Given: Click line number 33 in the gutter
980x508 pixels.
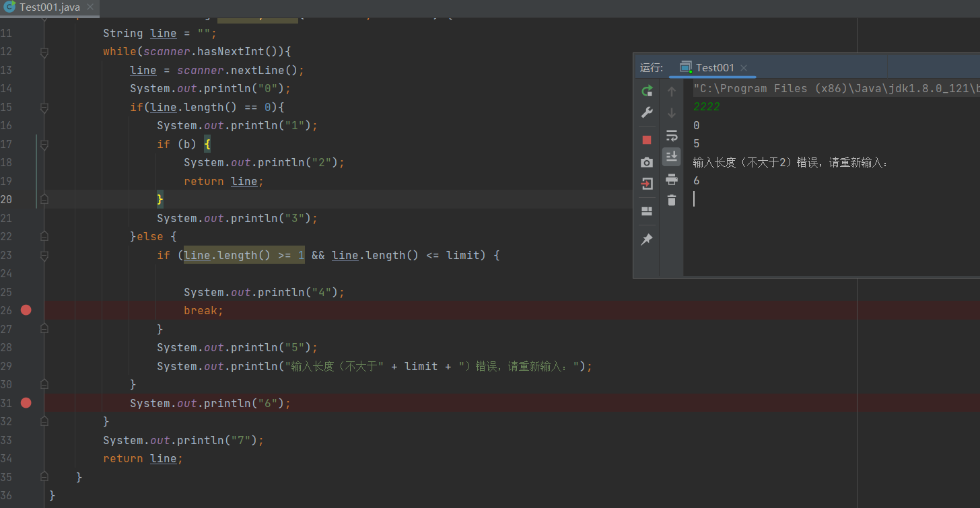Looking at the screenshot, I should [x=6, y=440].
